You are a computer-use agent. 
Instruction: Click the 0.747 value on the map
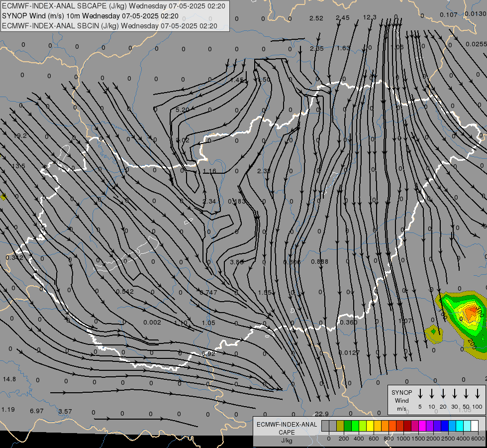(x=208, y=293)
